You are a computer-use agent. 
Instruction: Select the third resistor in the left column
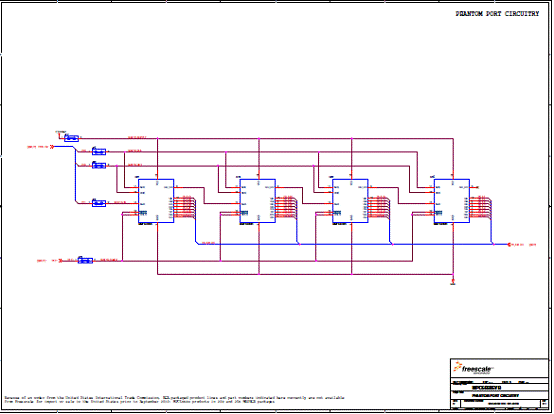99,165
